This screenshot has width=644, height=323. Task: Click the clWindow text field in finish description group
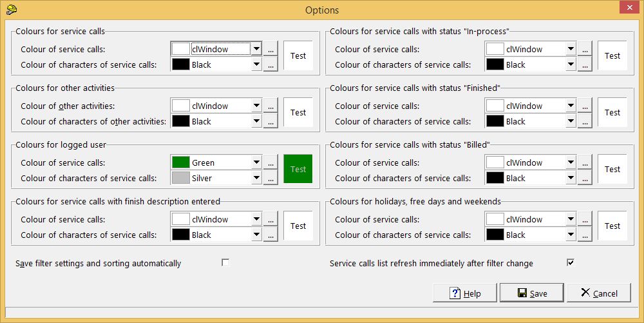[219, 220]
